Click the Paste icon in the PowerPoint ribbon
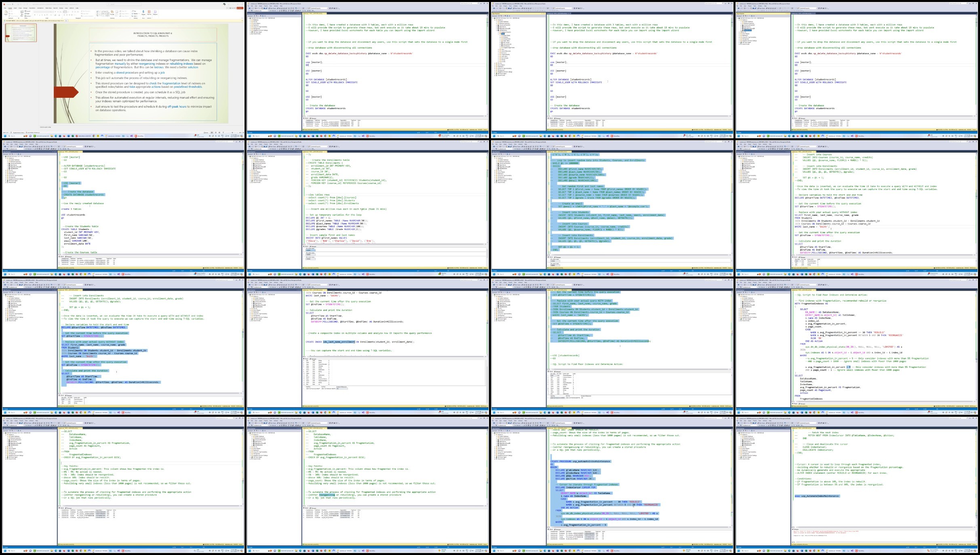Image resolution: width=980 pixels, height=555 pixels. (x=6, y=13)
